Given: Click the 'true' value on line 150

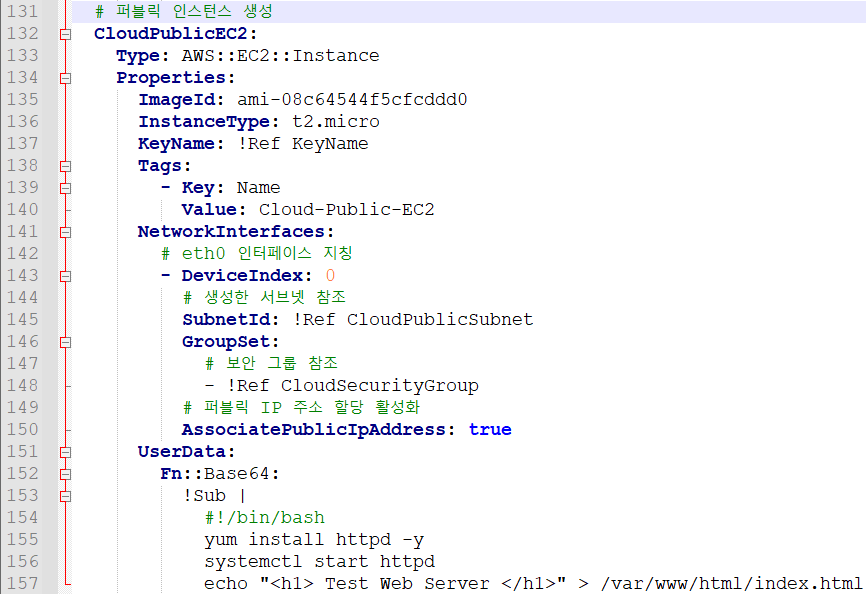Looking at the screenshot, I should [490, 429].
